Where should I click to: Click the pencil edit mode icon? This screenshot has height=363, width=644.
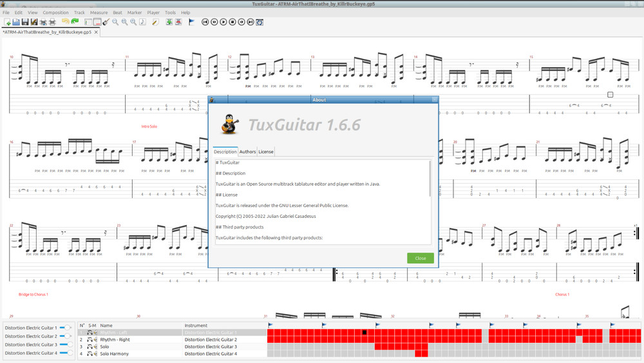[155, 22]
